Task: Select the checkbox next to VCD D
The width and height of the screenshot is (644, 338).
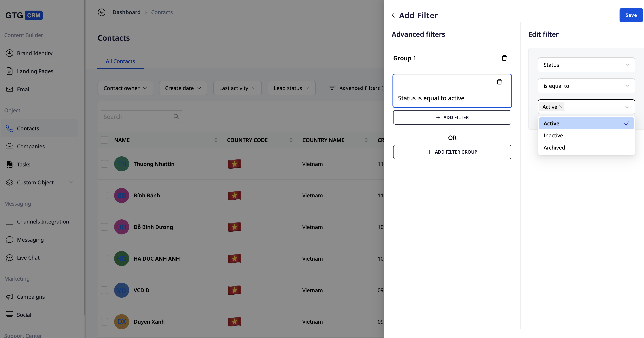Action: 104,290
